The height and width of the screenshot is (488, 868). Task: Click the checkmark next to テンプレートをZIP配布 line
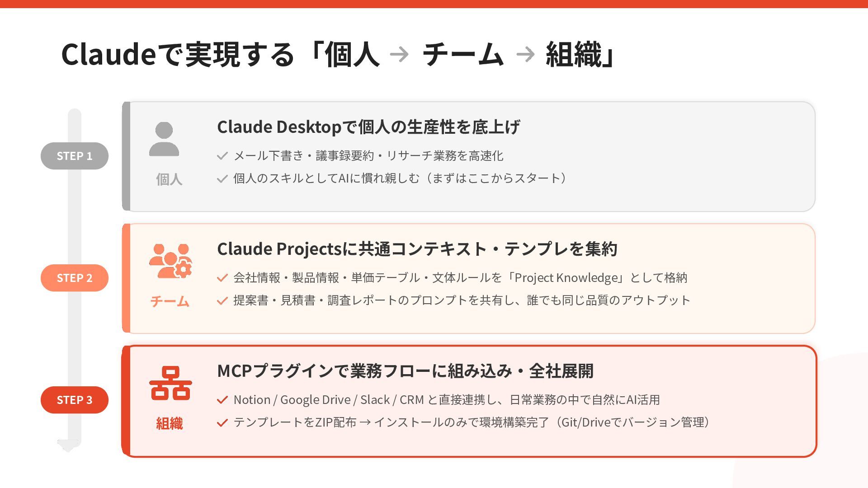[x=222, y=423]
